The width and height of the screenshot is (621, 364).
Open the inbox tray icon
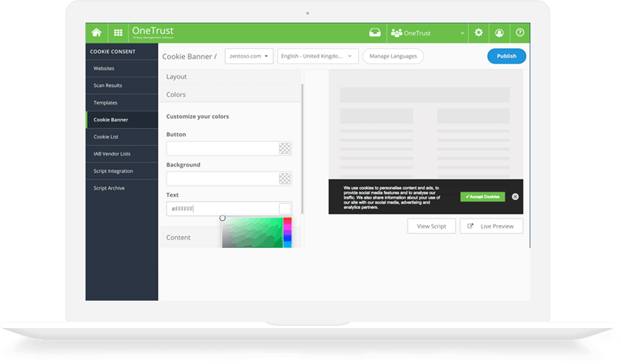pyautogui.click(x=375, y=33)
